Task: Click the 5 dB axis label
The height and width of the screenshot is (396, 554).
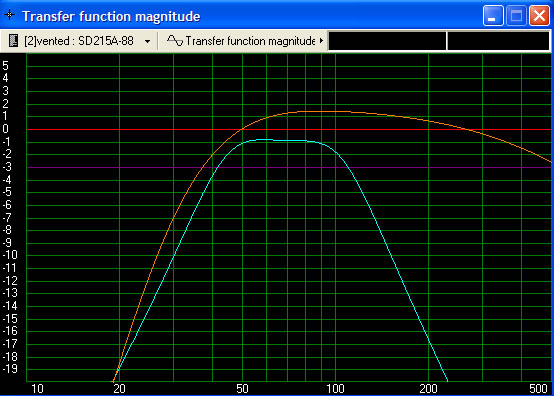Action: (x=5, y=66)
